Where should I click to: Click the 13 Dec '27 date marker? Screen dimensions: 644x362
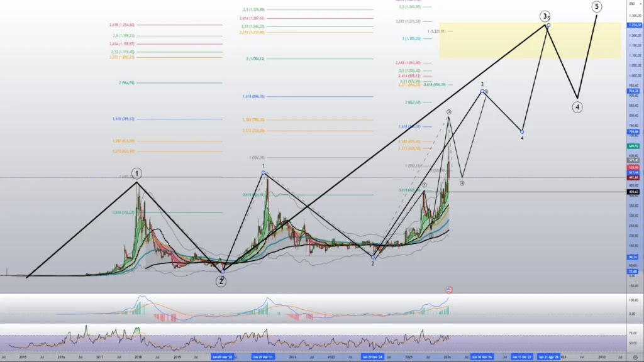(522, 356)
